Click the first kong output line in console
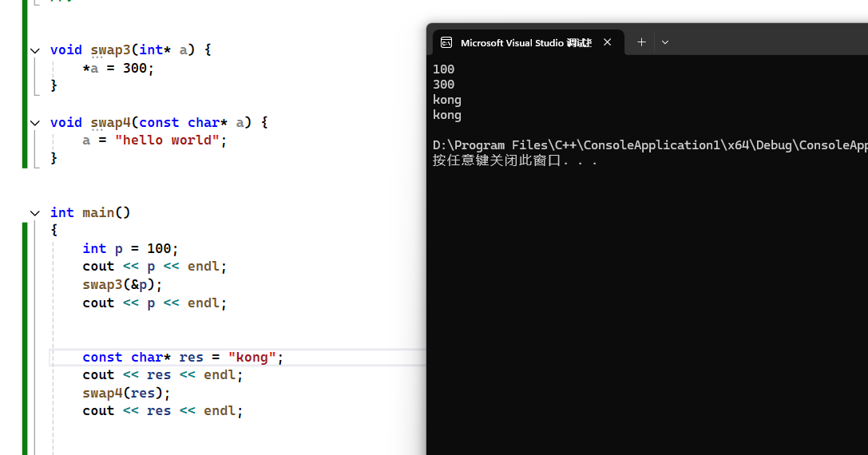This screenshot has height=455, width=868. click(x=447, y=100)
